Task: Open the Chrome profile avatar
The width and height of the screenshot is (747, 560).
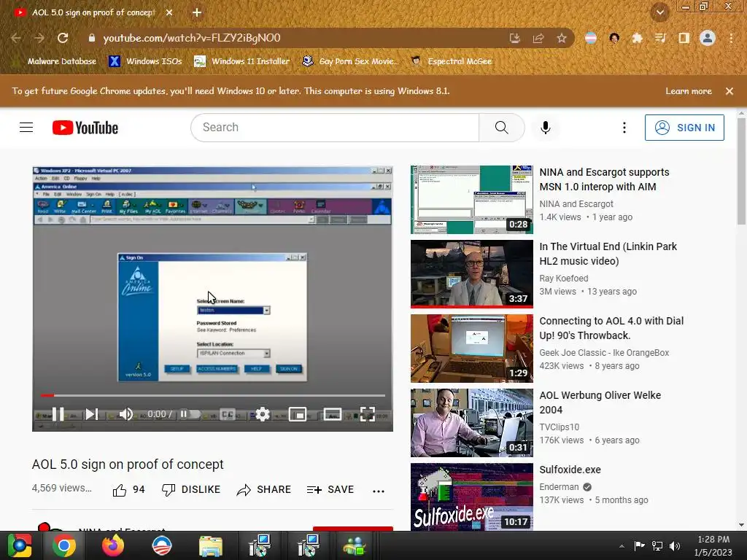Action: (x=708, y=38)
